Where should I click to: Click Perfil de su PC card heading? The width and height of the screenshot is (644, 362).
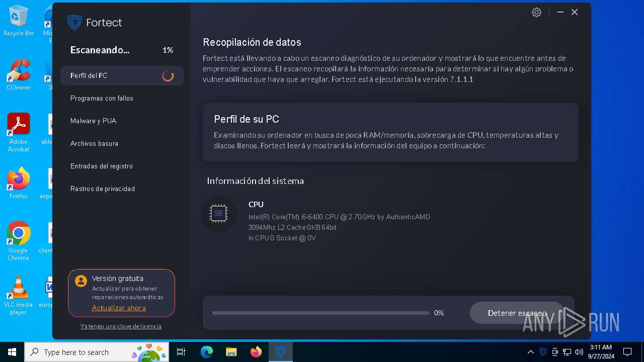(x=247, y=119)
